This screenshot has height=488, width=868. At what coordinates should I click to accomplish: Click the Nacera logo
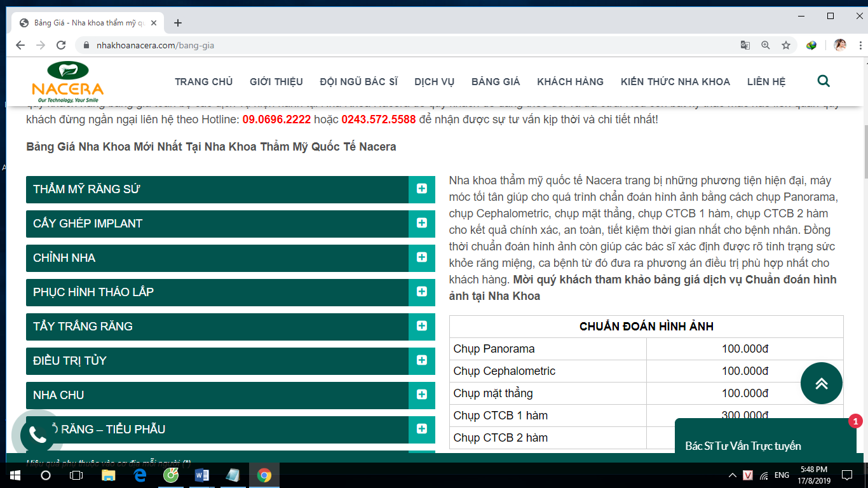click(67, 83)
